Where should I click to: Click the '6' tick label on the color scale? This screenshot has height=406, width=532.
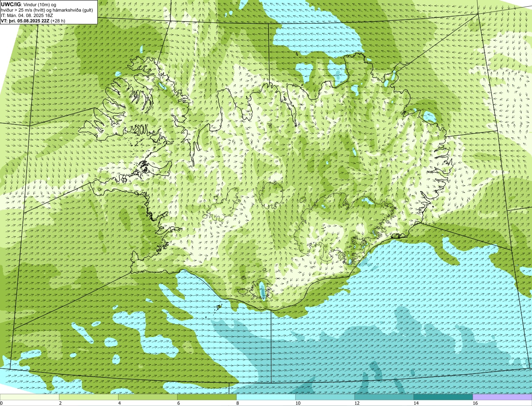(x=178, y=403)
